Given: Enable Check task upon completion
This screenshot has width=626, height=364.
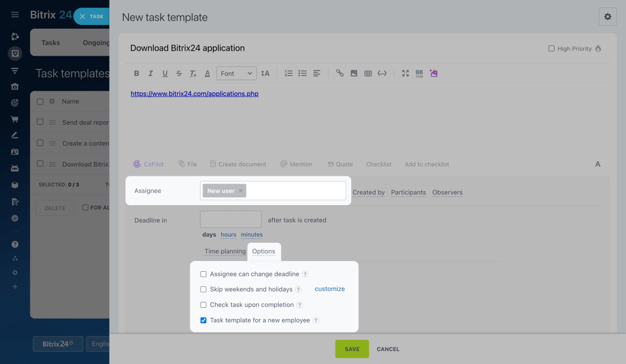Looking at the screenshot, I should [x=203, y=305].
